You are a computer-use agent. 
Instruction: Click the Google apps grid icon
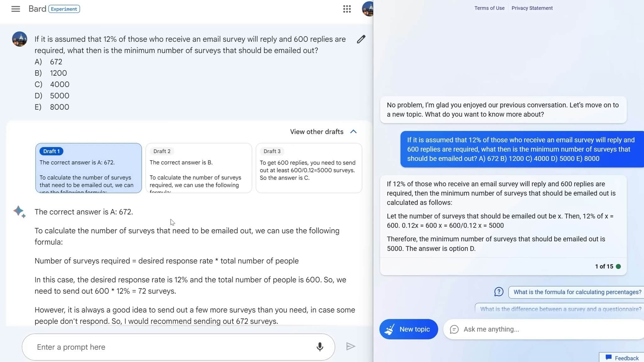point(347,8)
